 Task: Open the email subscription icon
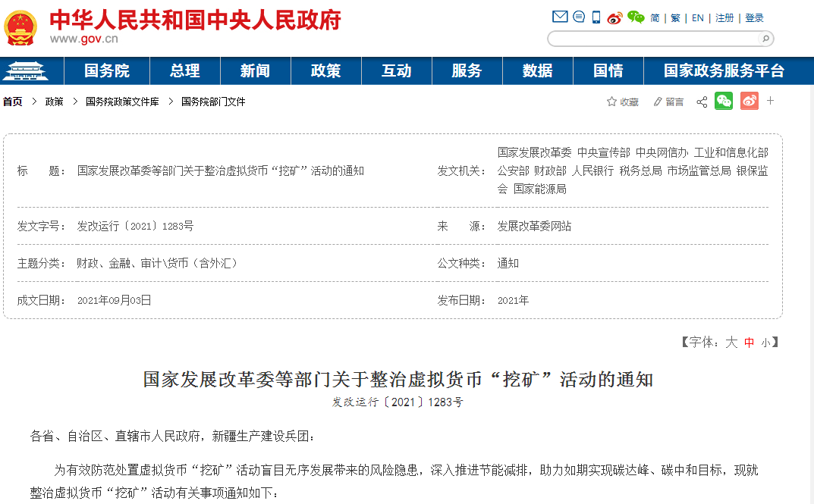tap(559, 17)
